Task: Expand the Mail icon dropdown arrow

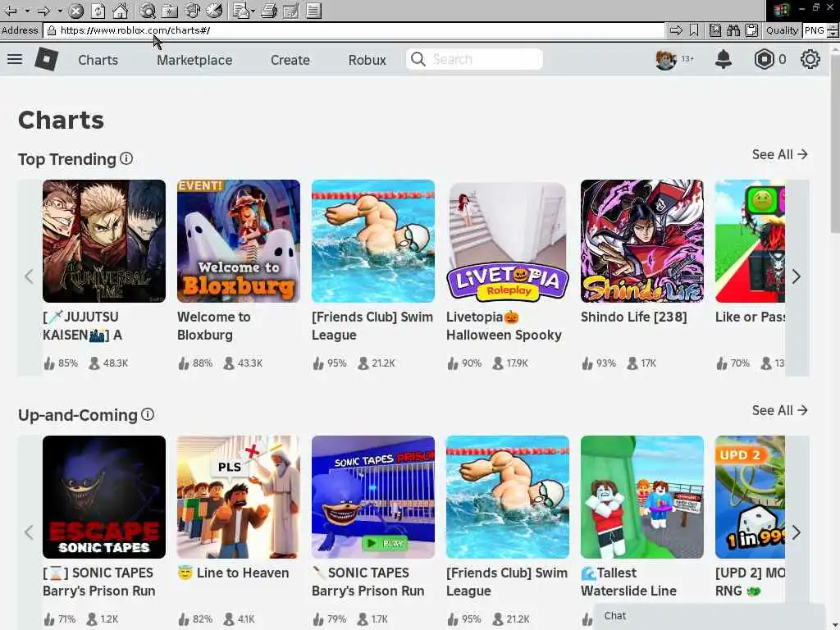Action: click(253, 10)
